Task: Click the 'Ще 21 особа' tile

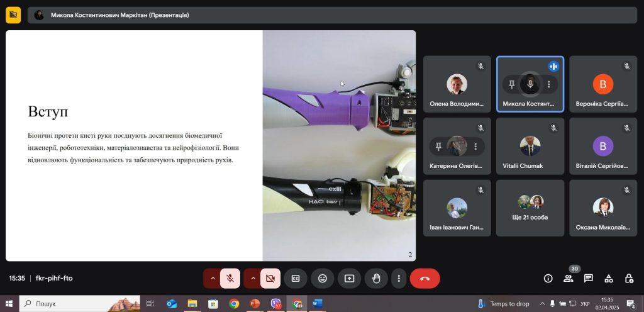Action: pos(530,208)
